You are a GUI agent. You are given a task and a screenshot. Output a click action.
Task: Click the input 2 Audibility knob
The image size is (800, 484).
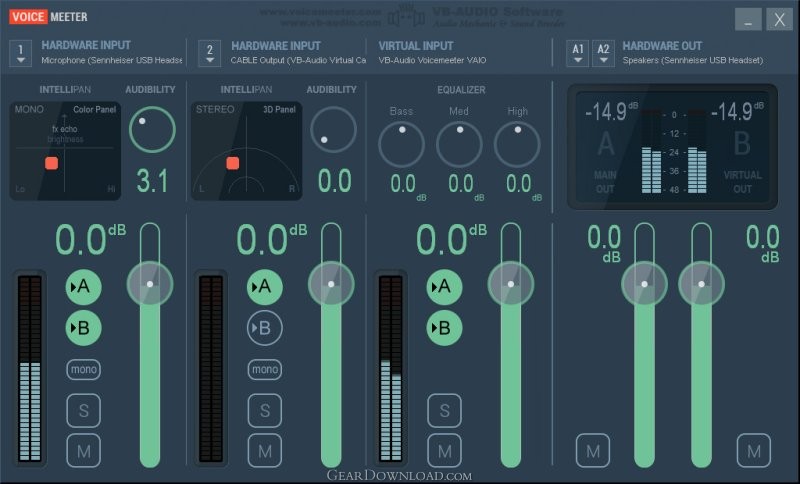[x=333, y=130]
